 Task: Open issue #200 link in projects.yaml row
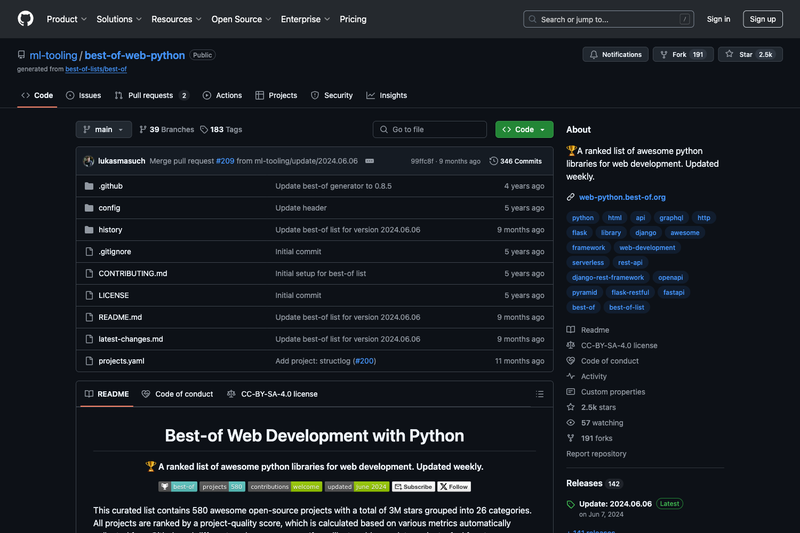tap(364, 361)
